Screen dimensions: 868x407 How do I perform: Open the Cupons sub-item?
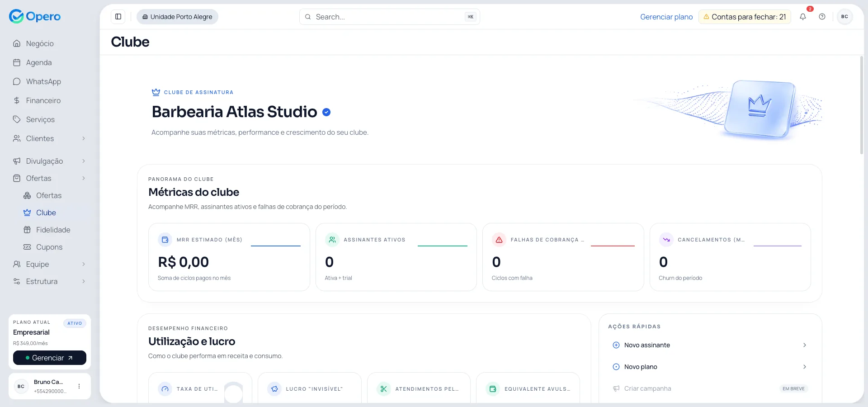[x=54, y=247]
